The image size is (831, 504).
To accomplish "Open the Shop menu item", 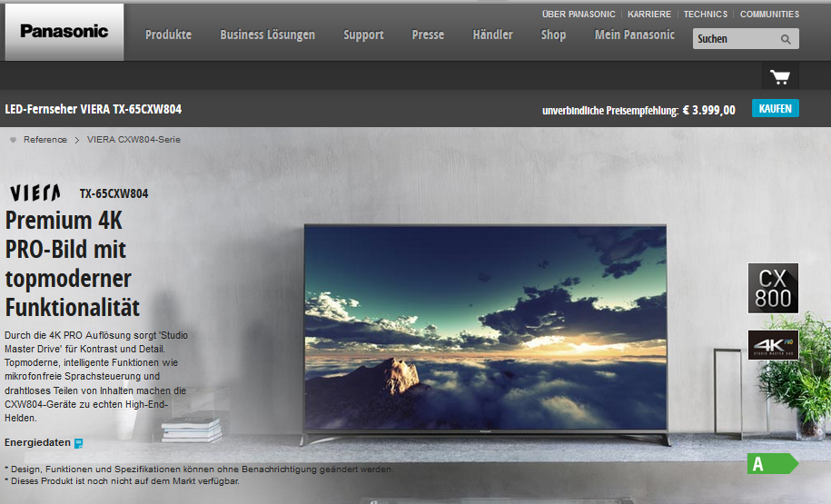I will coord(553,35).
